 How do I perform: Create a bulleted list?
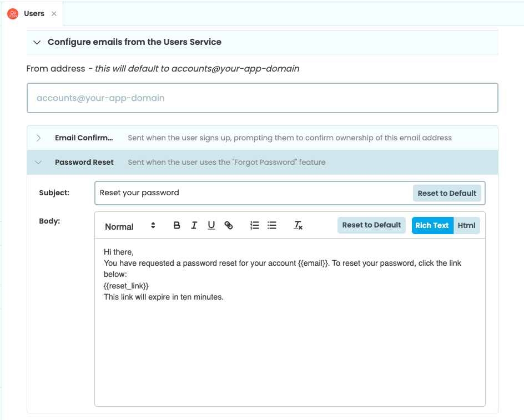(x=271, y=225)
